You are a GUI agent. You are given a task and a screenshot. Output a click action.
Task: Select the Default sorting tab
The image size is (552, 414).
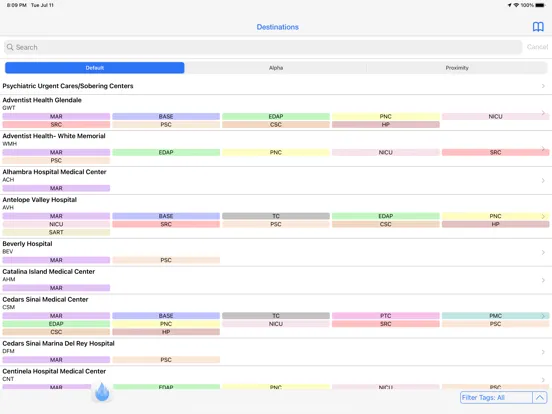tap(95, 68)
